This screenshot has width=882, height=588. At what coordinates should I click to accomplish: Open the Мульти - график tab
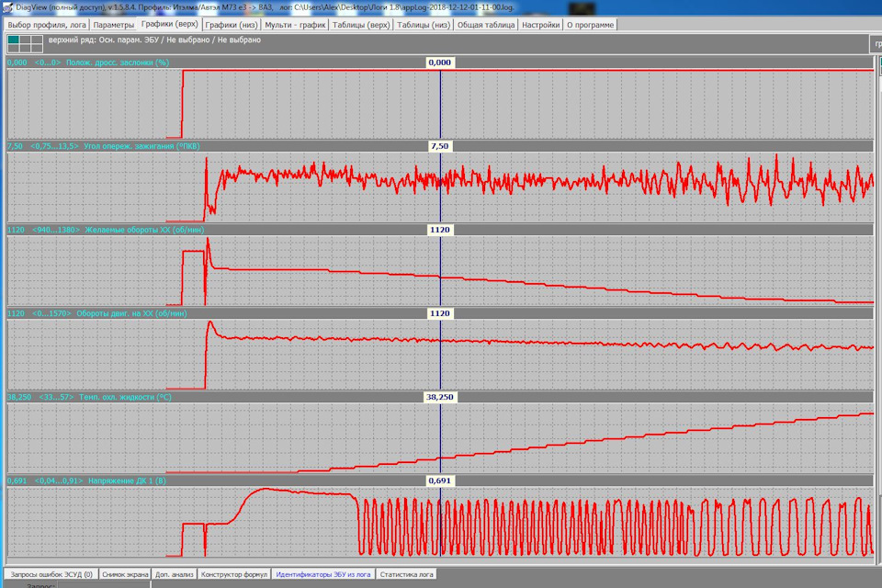[295, 25]
